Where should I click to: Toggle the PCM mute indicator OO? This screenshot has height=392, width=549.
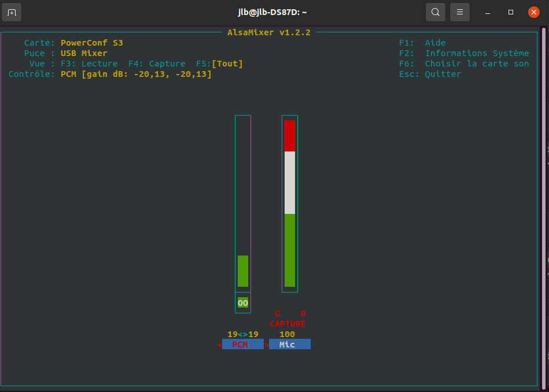click(x=243, y=303)
